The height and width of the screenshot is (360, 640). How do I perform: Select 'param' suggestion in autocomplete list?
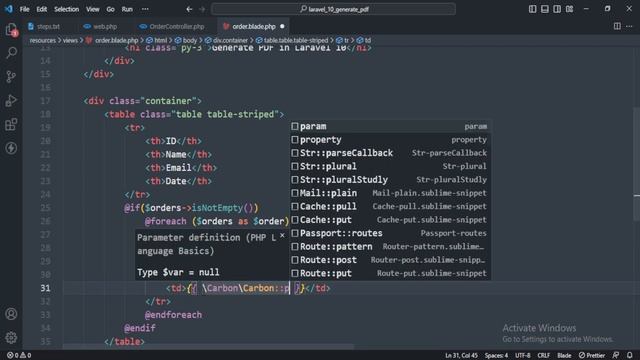390,127
